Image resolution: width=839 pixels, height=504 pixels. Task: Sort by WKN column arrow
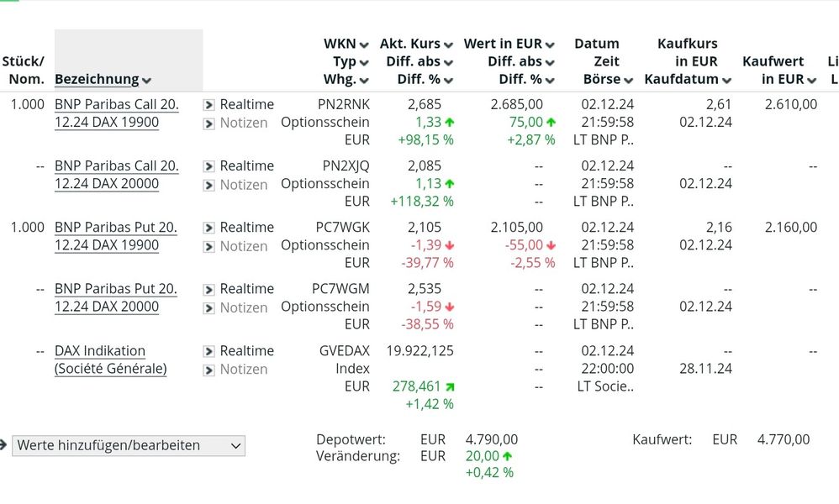[364, 45]
